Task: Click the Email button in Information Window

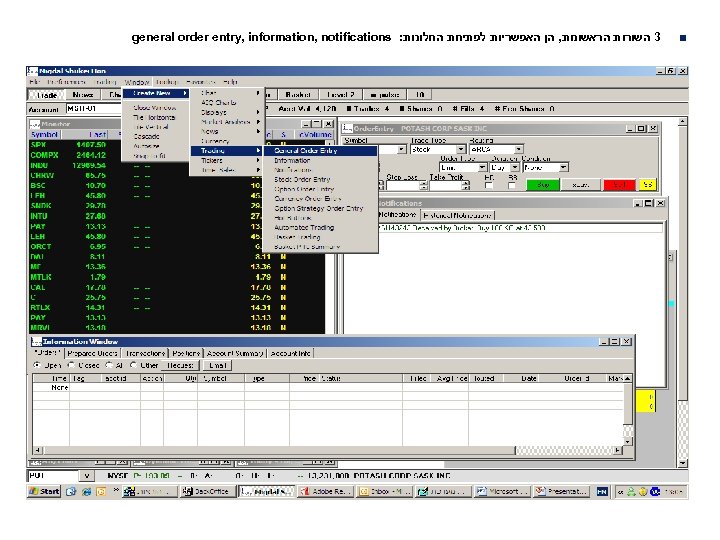Action: point(218,366)
